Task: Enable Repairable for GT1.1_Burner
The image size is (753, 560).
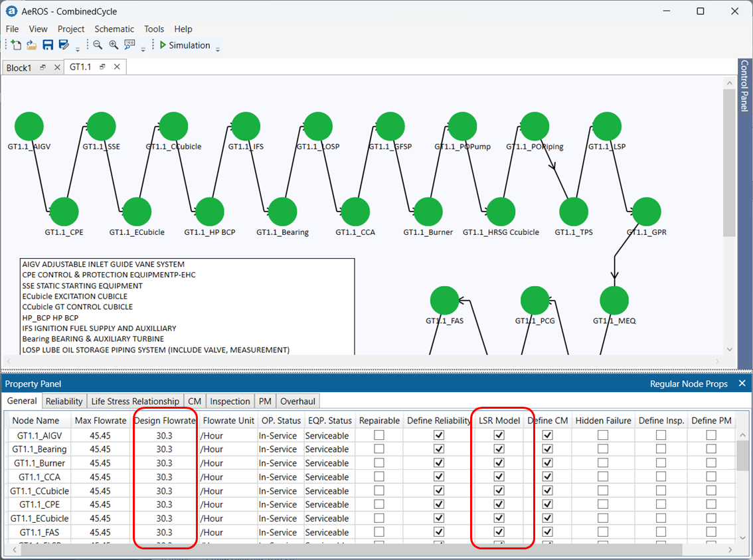Action: 378,463
